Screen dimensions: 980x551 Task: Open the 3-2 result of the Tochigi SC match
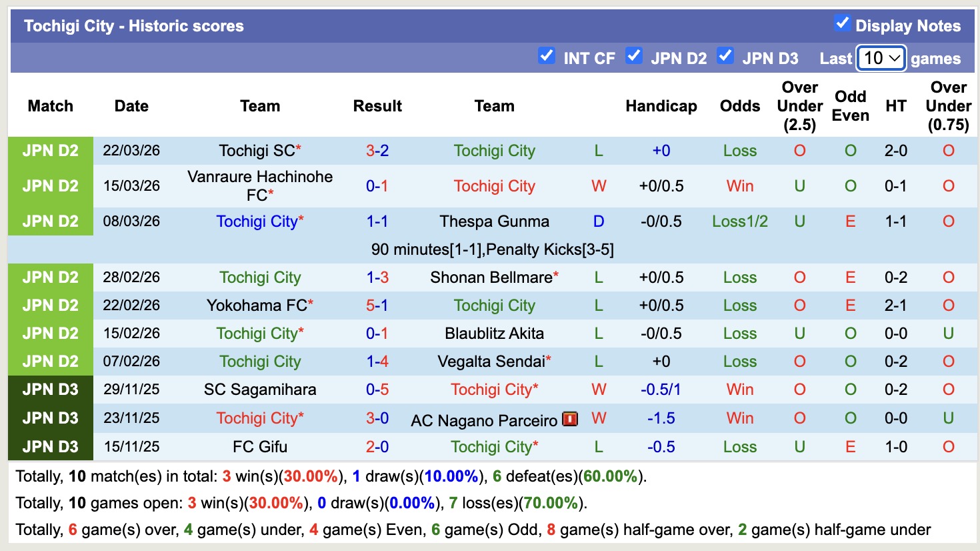(x=377, y=151)
